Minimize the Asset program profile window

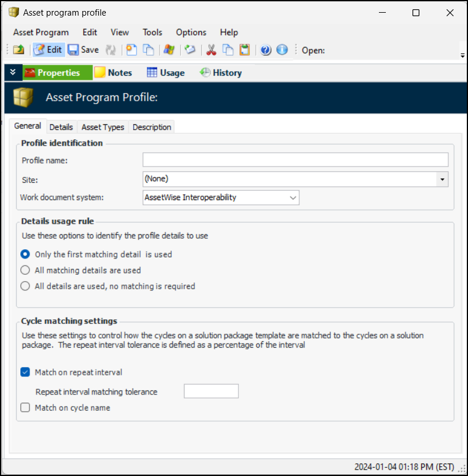pos(382,13)
